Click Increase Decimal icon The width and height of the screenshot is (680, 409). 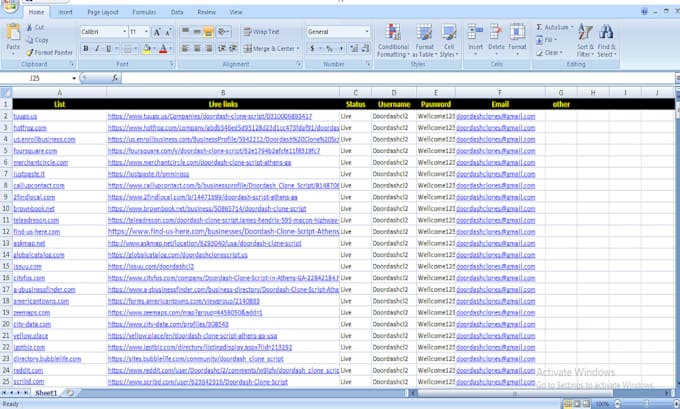point(354,49)
